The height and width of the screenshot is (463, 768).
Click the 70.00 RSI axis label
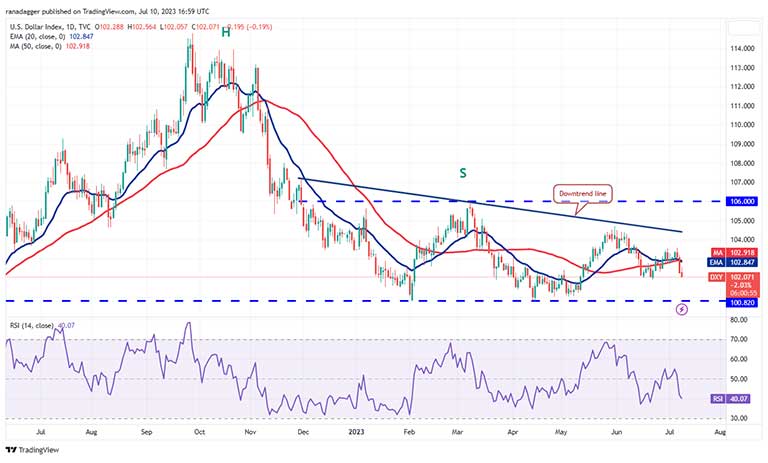[739, 339]
